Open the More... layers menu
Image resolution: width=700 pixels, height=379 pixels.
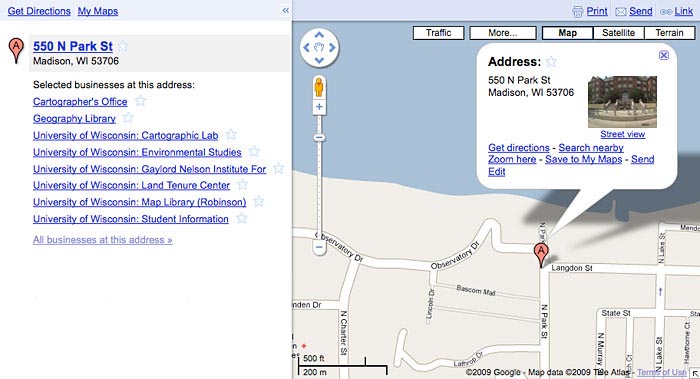[503, 33]
